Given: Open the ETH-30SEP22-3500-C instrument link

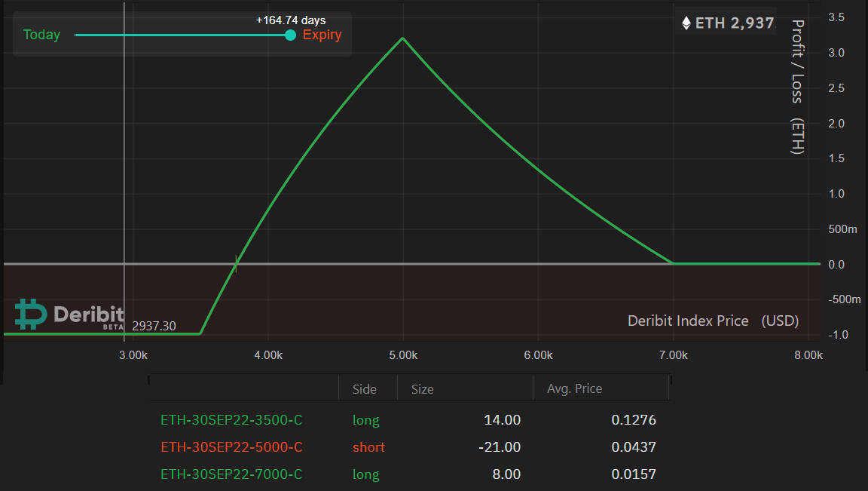Looking at the screenshot, I should pos(231,420).
